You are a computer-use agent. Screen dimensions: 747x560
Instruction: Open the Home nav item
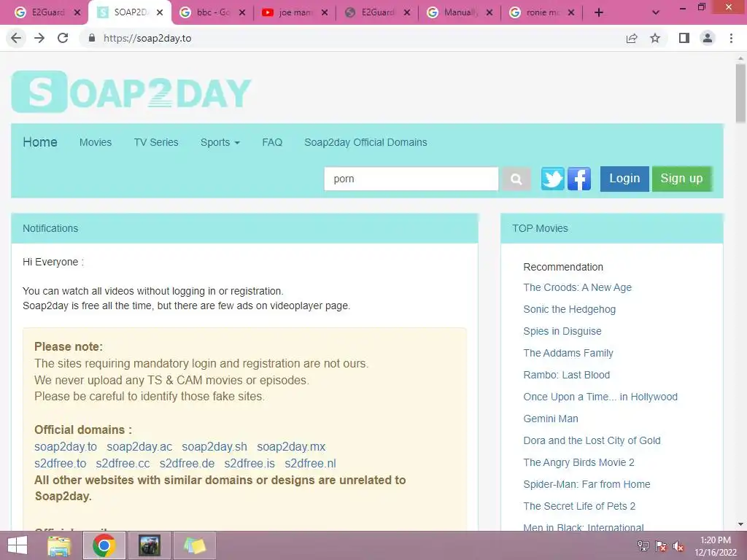point(40,142)
